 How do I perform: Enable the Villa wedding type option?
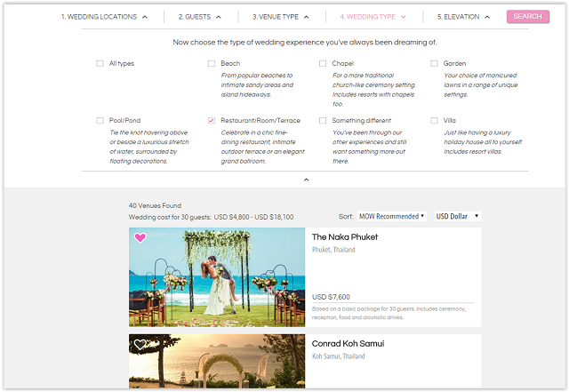(x=434, y=121)
